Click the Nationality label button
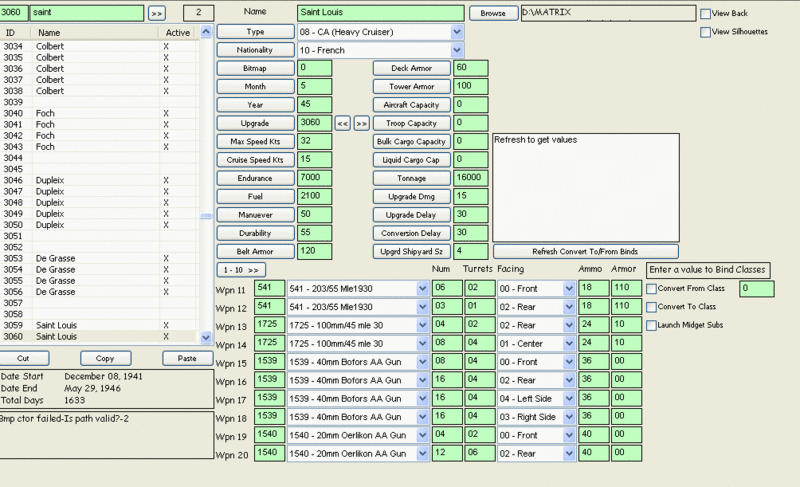 [256, 50]
